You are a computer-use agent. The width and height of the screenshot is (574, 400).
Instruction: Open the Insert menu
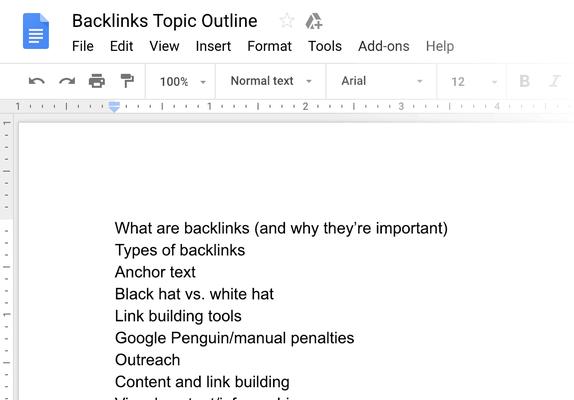point(213,46)
